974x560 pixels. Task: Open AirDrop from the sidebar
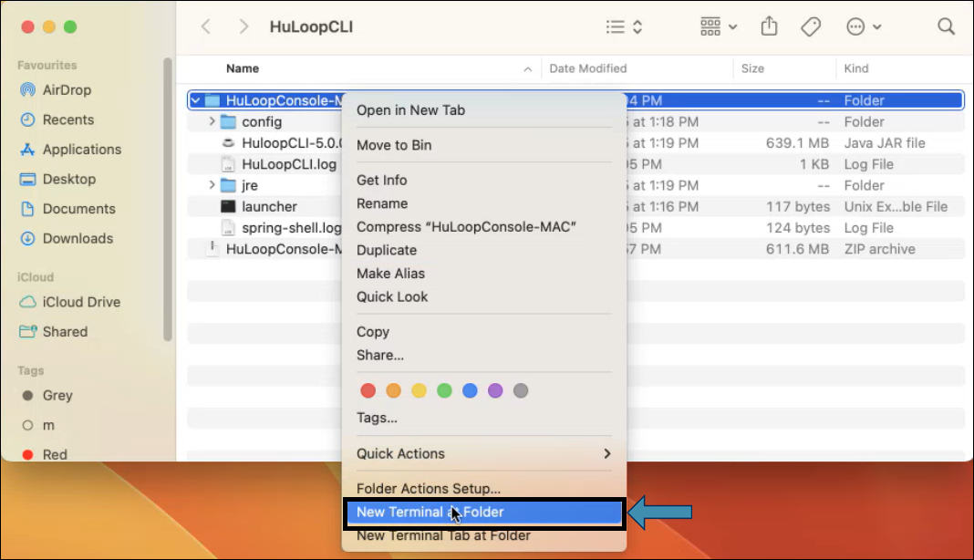click(67, 90)
